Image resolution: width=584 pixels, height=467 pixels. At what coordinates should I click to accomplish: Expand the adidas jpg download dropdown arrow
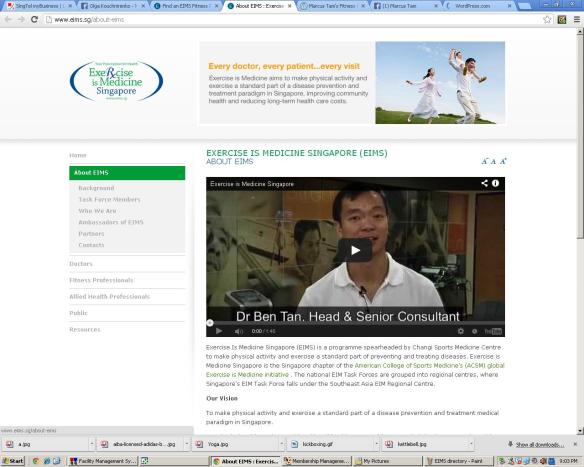coord(186,444)
